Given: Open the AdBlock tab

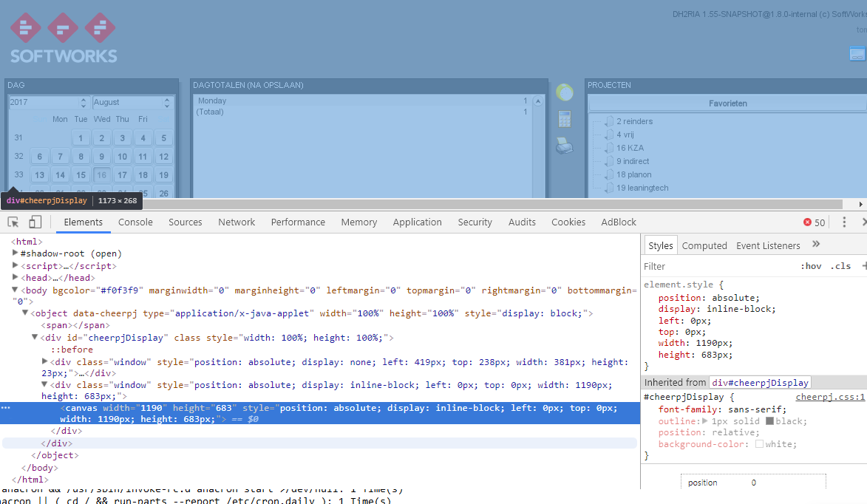Looking at the screenshot, I should [619, 222].
